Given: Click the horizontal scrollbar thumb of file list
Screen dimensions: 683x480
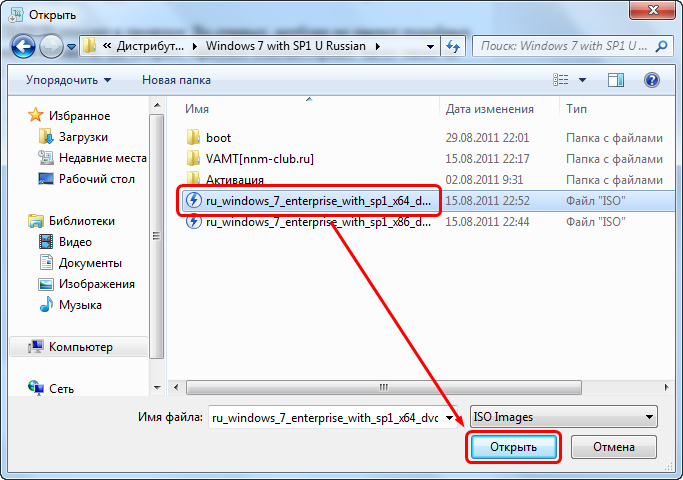Looking at the screenshot, I should [x=384, y=387].
